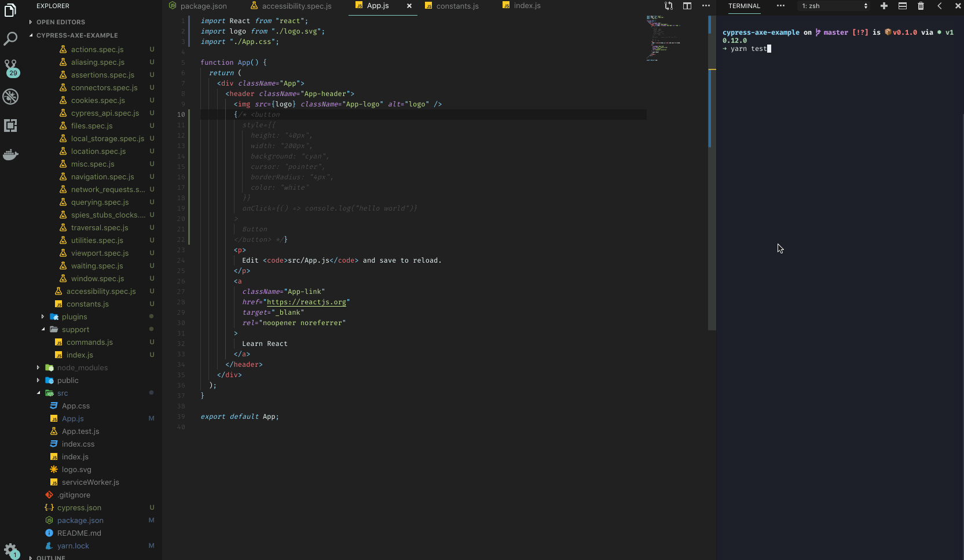Open the .gitignore file
This screenshot has width=964, height=560.
74,495
